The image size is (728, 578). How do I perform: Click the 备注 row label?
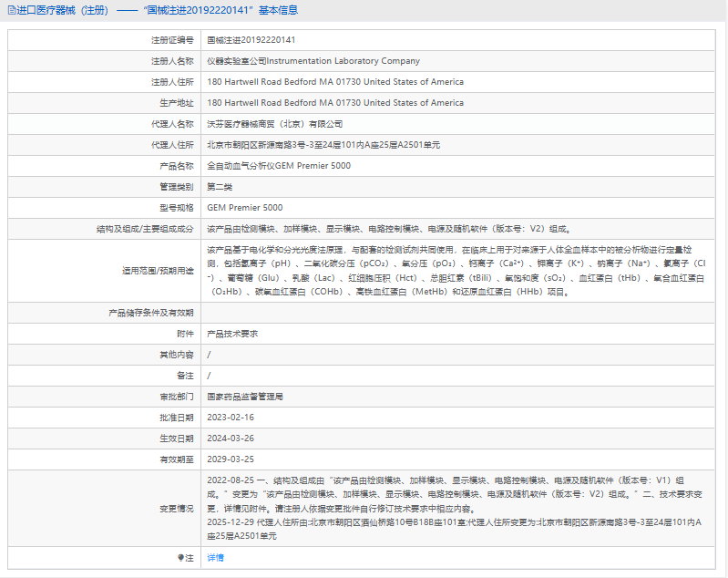click(185, 376)
